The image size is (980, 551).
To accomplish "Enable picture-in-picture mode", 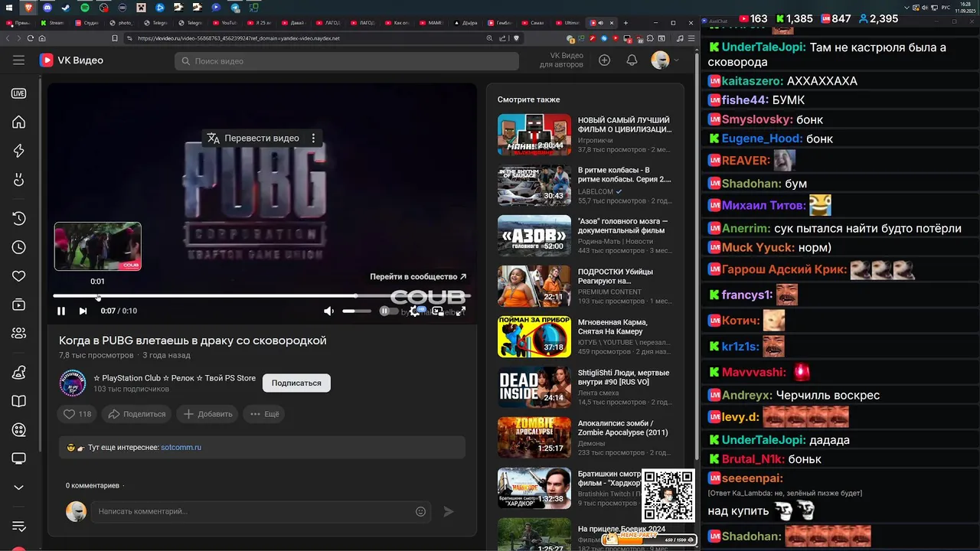I will pos(437,311).
